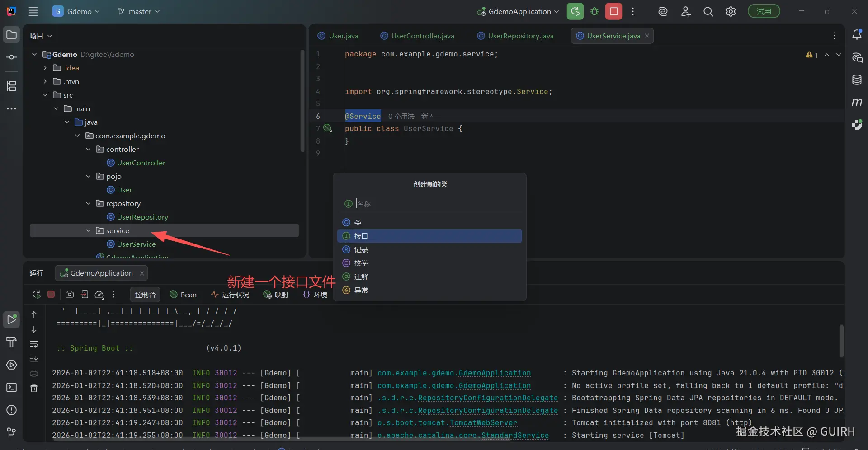
Task: Rerun GdemoApplication from the top toolbar
Action: [575, 11]
